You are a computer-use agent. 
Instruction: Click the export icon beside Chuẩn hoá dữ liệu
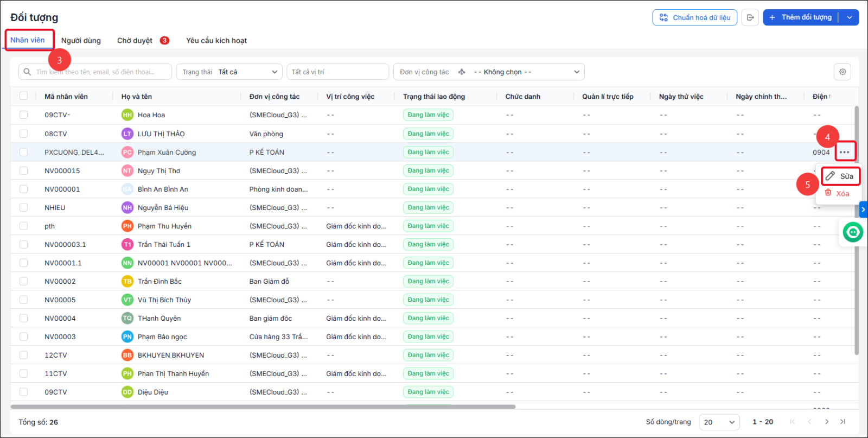pos(750,17)
